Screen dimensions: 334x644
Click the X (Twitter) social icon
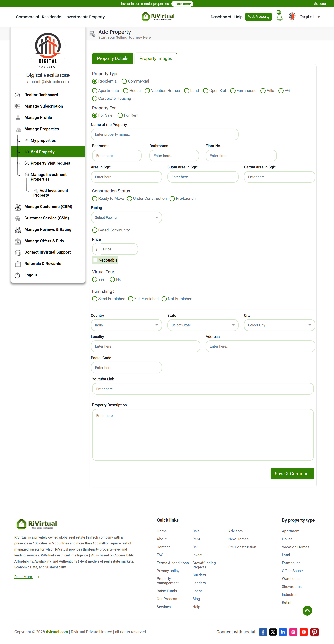(x=273, y=632)
